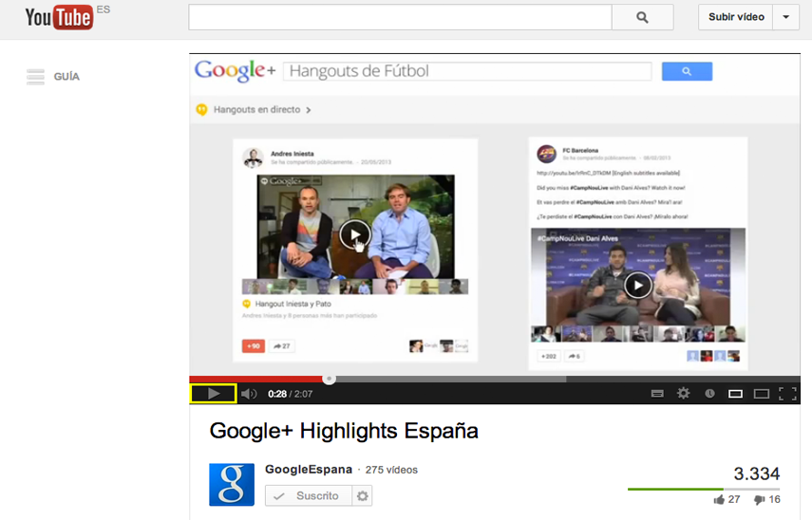812x520 pixels.
Task: Click the 275 vídeos link
Action: pos(391,470)
